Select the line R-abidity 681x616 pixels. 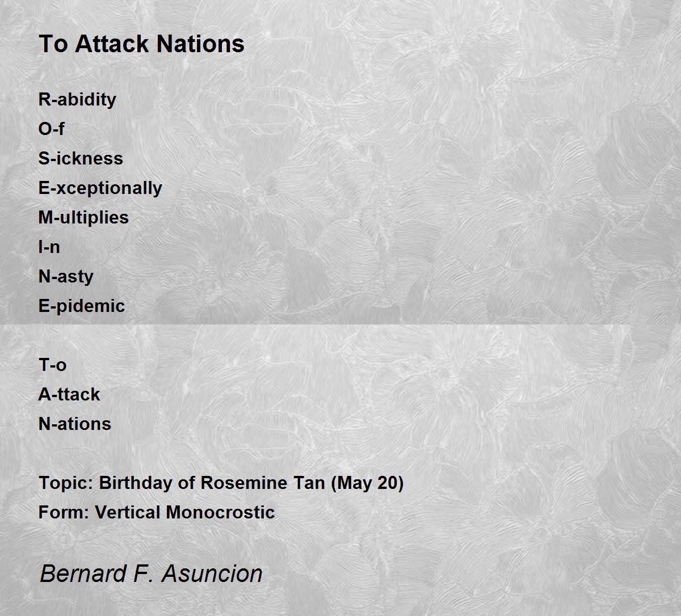click(77, 99)
